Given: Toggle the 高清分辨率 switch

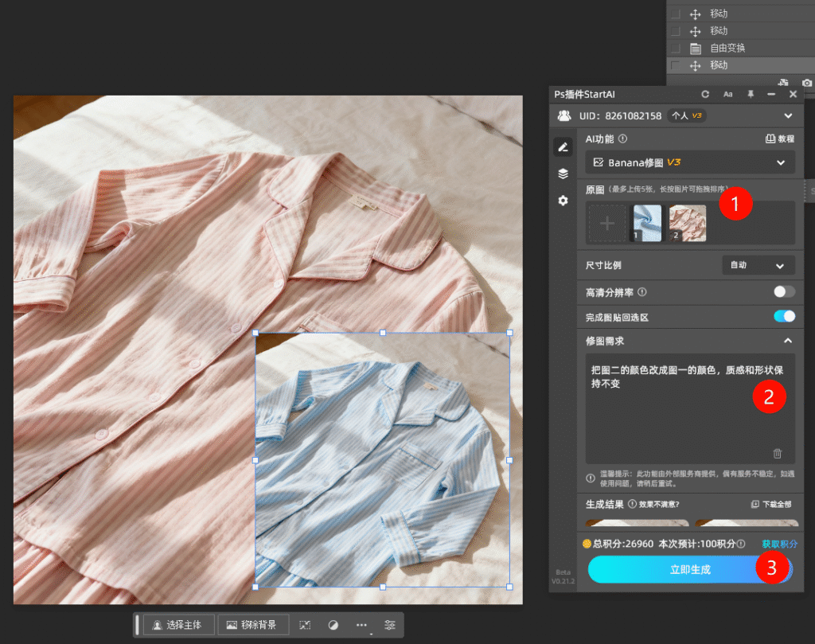Looking at the screenshot, I should pos(784,292).
